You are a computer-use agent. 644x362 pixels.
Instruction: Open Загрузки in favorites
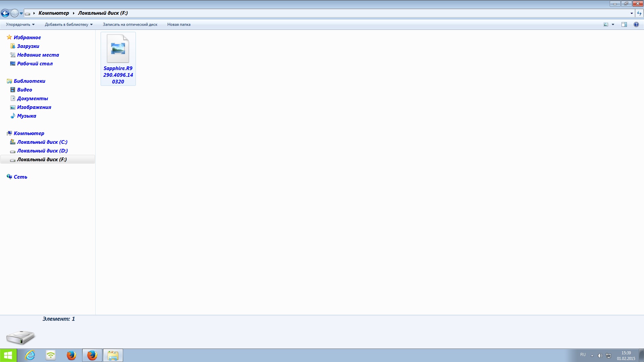(28, 46)
